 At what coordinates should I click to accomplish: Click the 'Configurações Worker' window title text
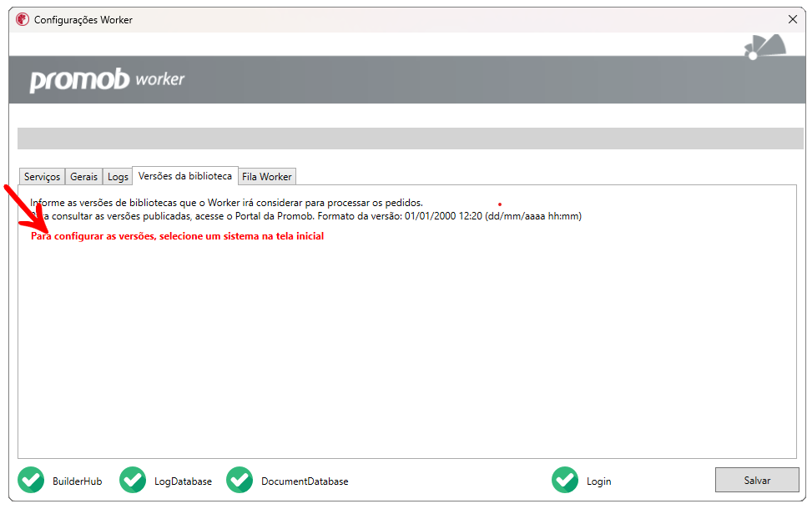point(83,20)
